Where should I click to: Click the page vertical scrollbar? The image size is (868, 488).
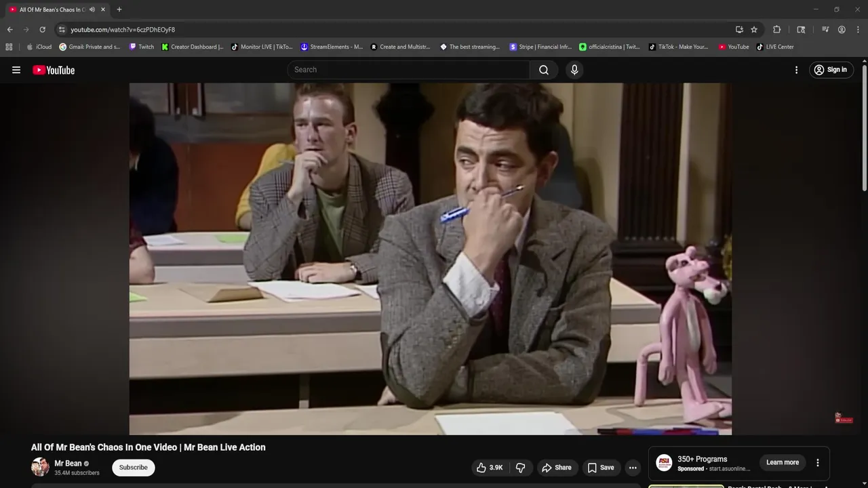865,129
